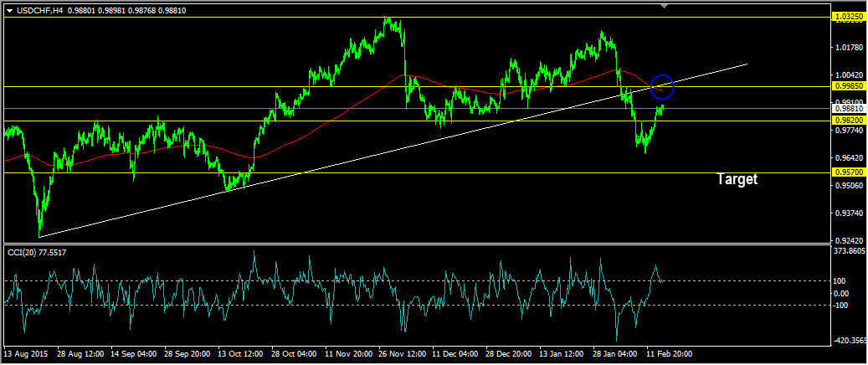Click the 11 Nov 20:00 date label
This screenshot has height=365, width=868.
click(x=349, y=353)
